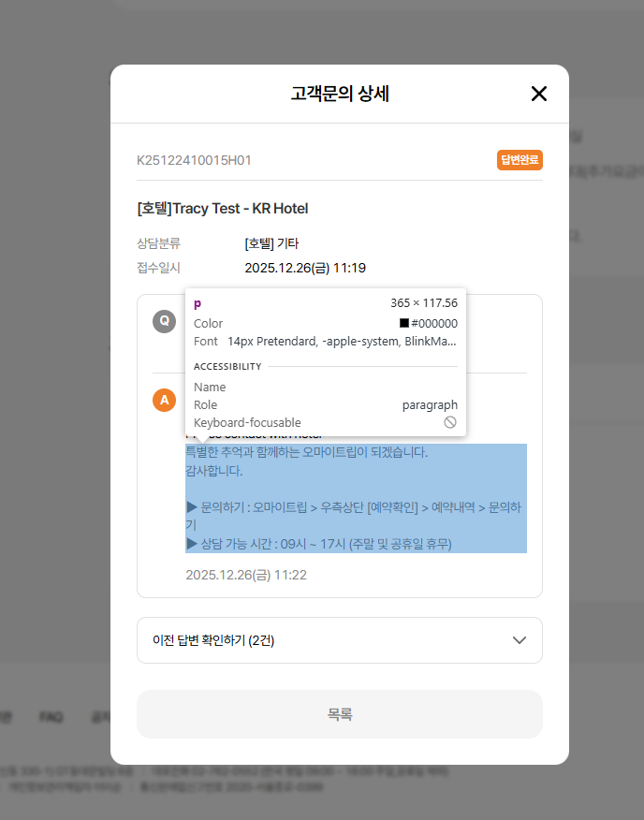Click the 문의하기 : 오마이트립 instruction line
Screen dimensions: 644x820
[x=354, y=516]
